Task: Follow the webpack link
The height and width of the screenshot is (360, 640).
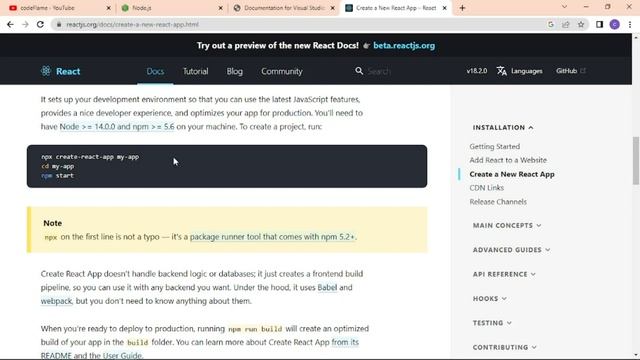Action: [x=56, y=301]
